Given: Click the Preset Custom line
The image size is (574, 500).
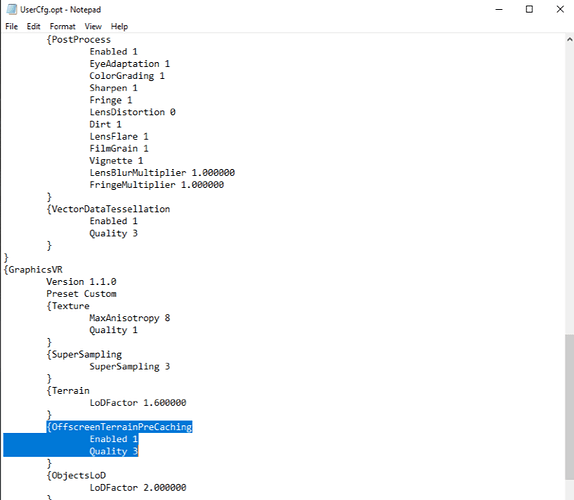Looking at the screenshot, I should (81, 294).
